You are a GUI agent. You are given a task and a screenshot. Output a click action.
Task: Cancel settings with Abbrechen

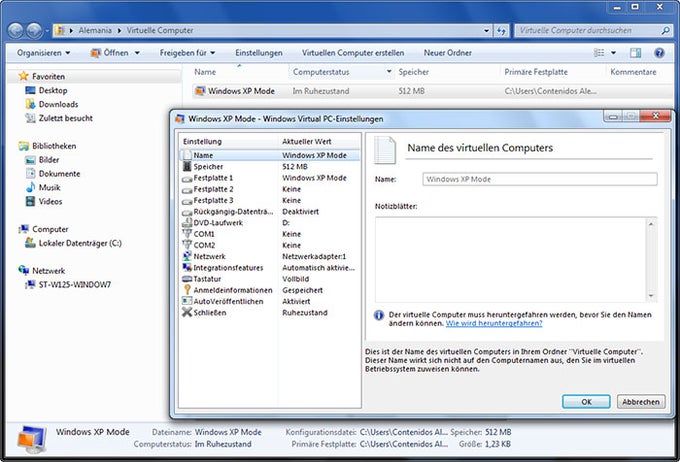641,402
